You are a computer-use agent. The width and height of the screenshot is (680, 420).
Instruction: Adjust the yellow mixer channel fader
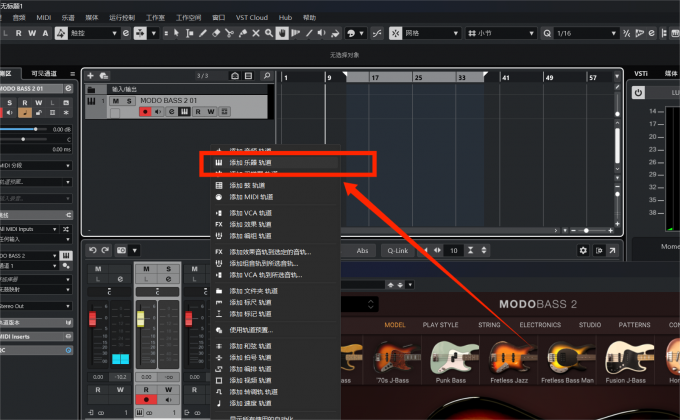click(x=141, y=319)
